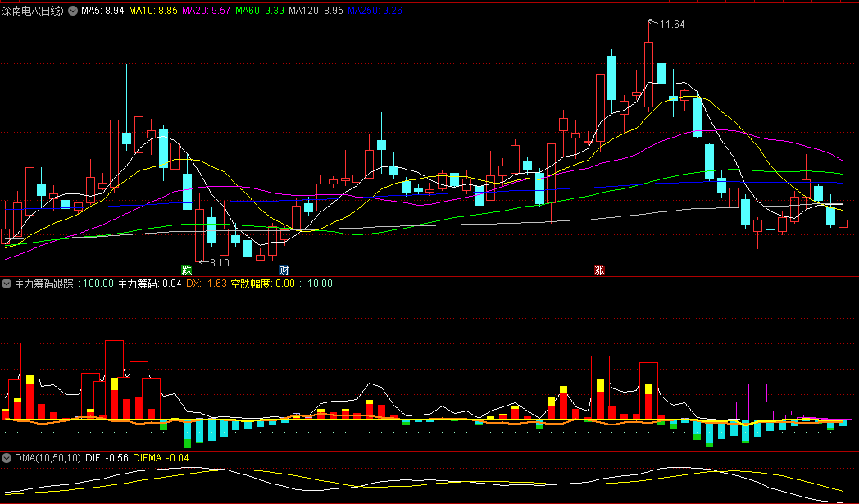Image resolution: width=859 pixels, height=504 pixels.
Task: Open the dropdown circle beside 深南电A(日线)
Action: point(72,11)
